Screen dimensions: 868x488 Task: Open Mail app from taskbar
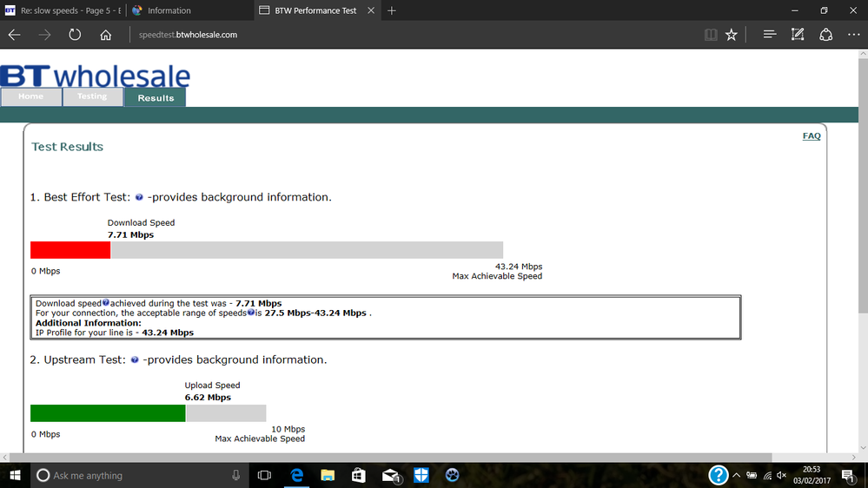pyautogui.click(x=391, y=475)
